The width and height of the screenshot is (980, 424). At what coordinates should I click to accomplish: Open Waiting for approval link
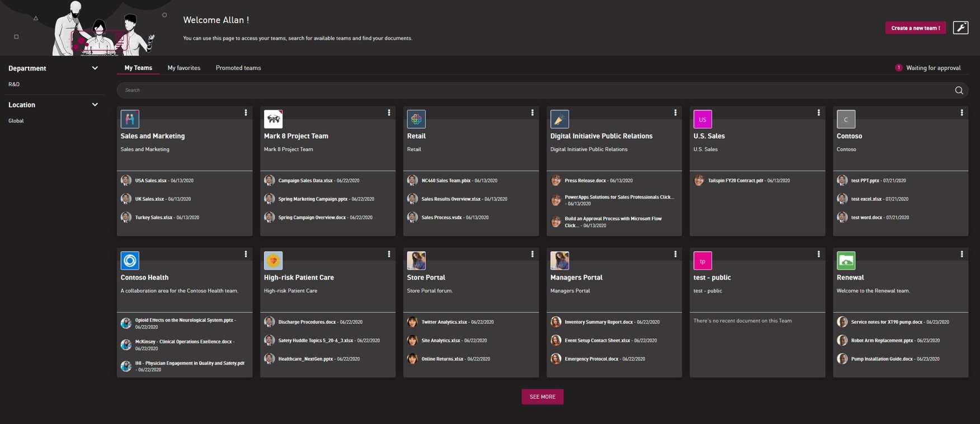coord(933,68)
